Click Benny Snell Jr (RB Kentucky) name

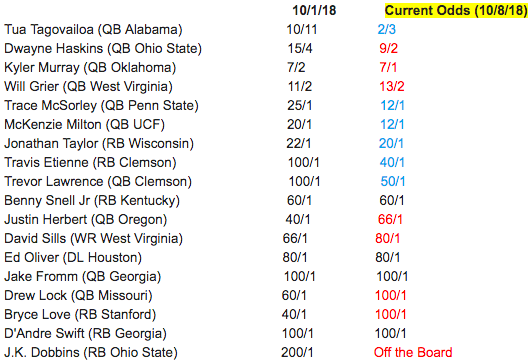coord(92,200)
